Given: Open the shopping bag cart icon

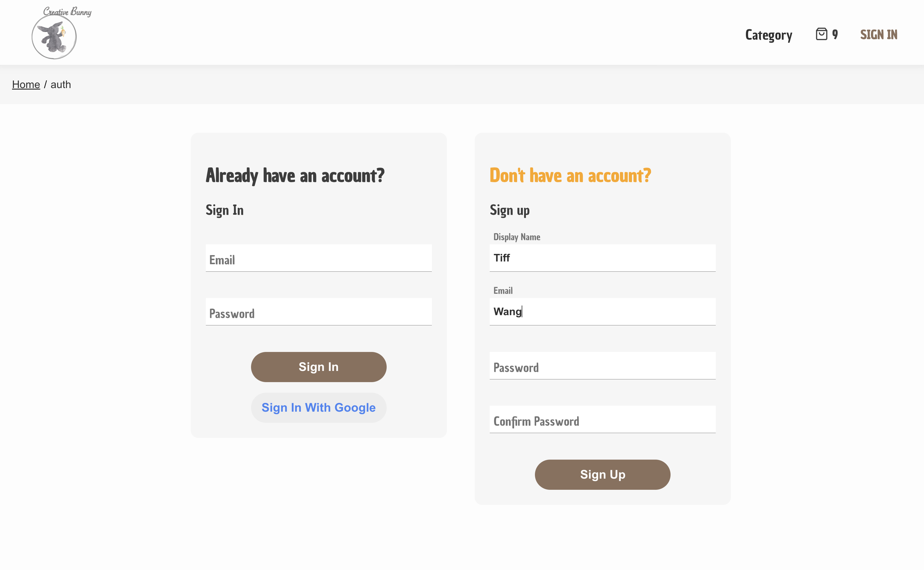Looking at the screenshot, I should [821, 34].
